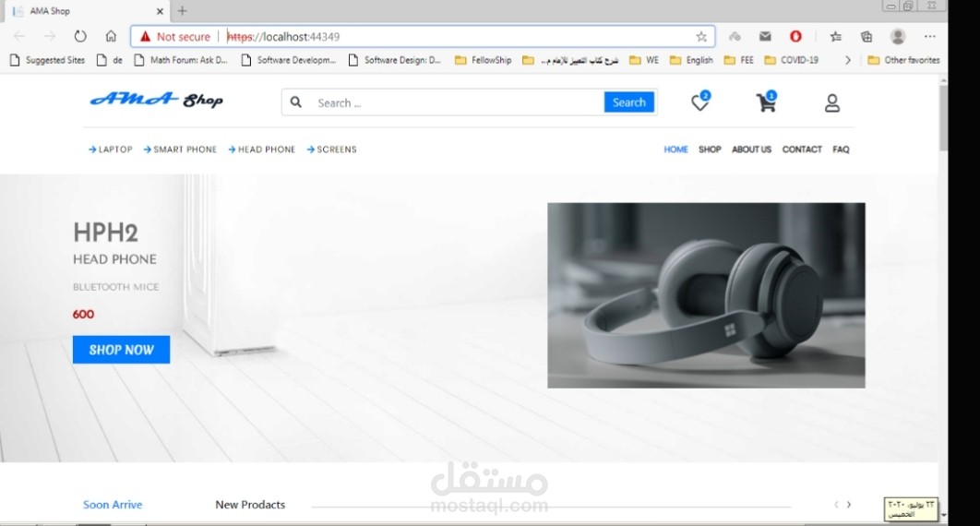
Task: Click the cloud extension icon
Action: (735, 36)
